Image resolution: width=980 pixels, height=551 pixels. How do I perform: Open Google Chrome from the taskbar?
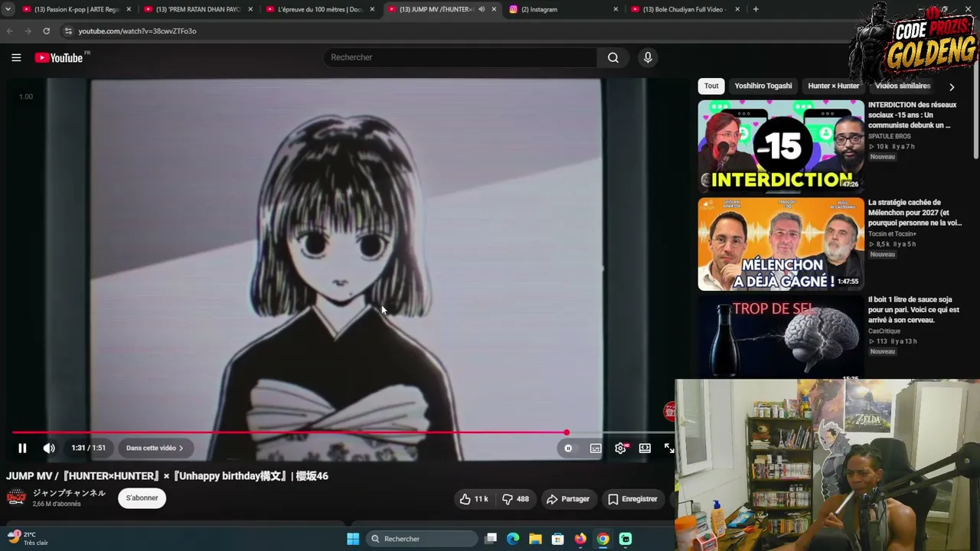pos(603,539)
